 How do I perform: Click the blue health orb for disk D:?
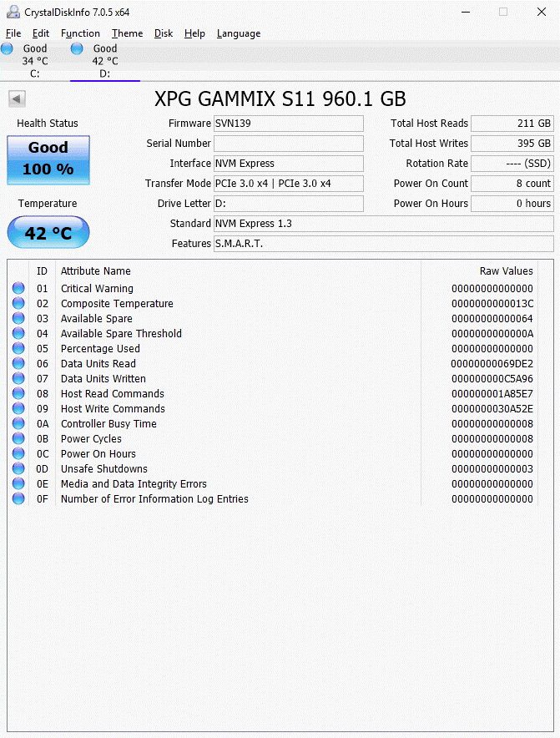tap(77, 48)
